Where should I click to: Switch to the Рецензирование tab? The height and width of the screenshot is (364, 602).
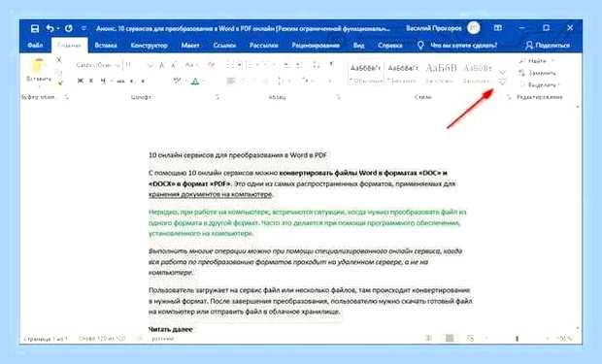point(316,46)
